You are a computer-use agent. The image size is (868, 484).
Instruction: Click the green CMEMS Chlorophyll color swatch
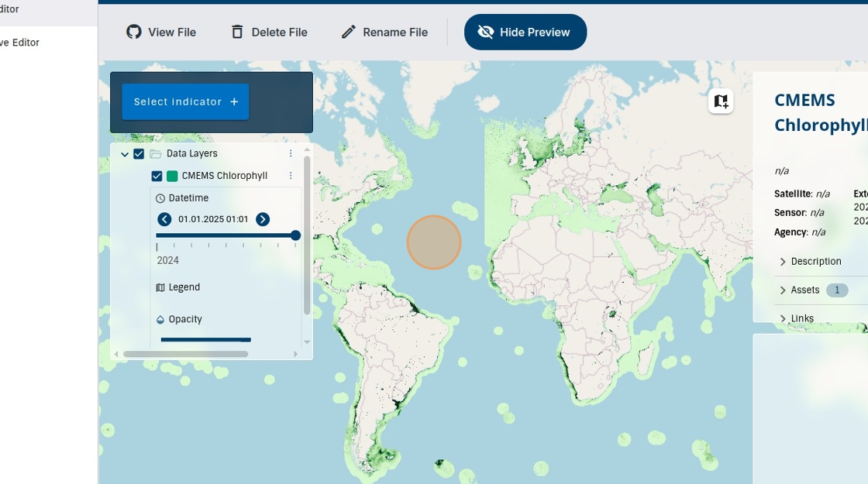tap(172, 176)
